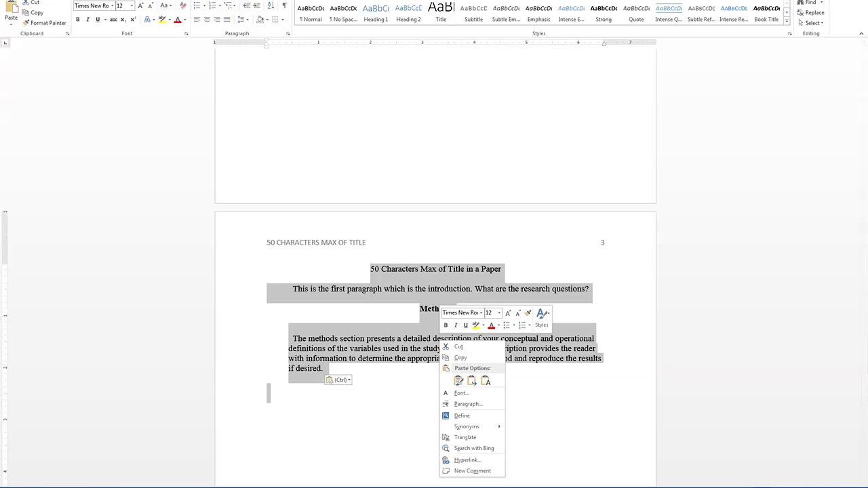Click mini toolbar red font color button
The width and height of the screenshot is (868, 488).
click(x=493, y=325)
